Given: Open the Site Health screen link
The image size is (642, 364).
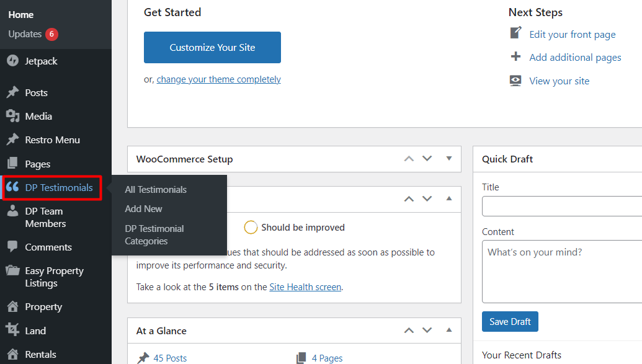Looking at the screenshot, I should (x=305, y=286).
